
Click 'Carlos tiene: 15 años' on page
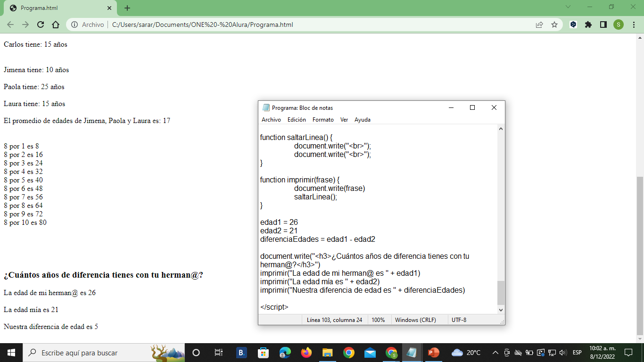35,44
